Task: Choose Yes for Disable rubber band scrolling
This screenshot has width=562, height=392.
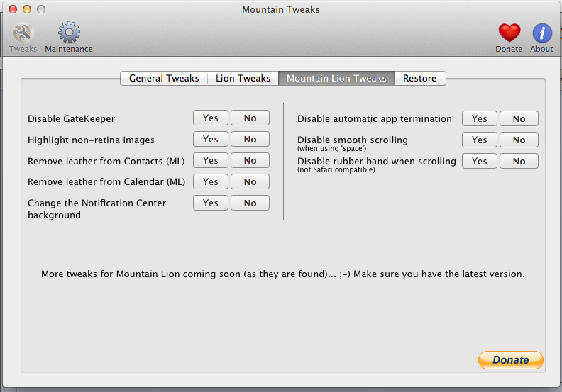Action: pos(479,161)
